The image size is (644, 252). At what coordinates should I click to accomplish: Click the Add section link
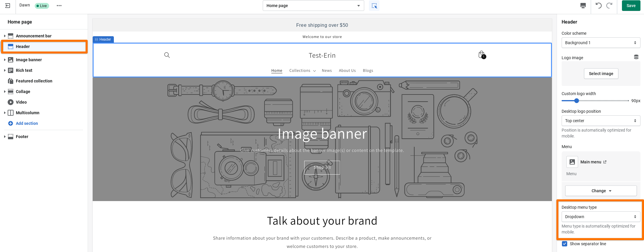tap(27, 123)
